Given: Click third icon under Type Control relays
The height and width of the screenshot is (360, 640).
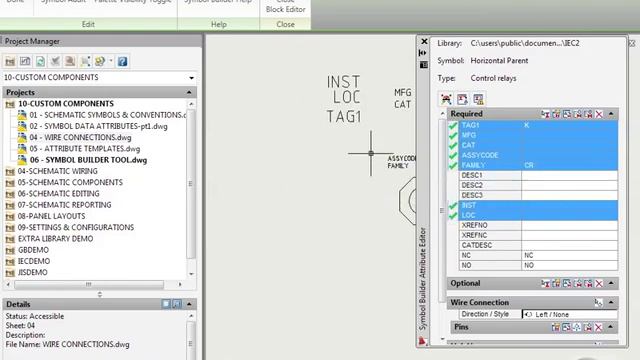Looking at the screenshot, I should coord(478,99).
